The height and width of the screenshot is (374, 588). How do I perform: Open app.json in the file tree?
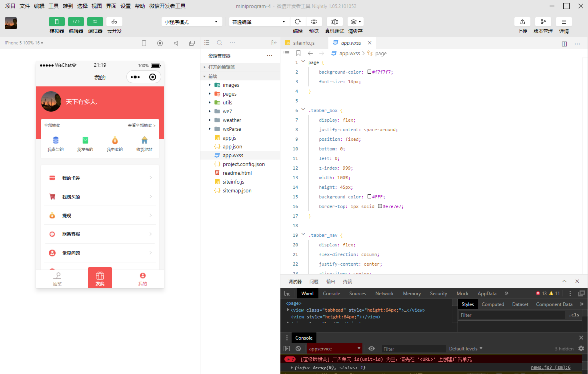[x=232, y=147]
